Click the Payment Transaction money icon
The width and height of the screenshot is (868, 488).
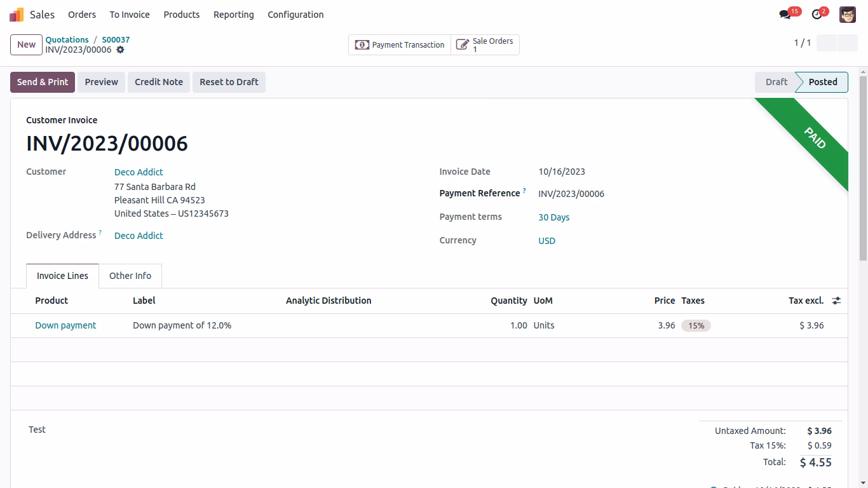pos(362,45)
